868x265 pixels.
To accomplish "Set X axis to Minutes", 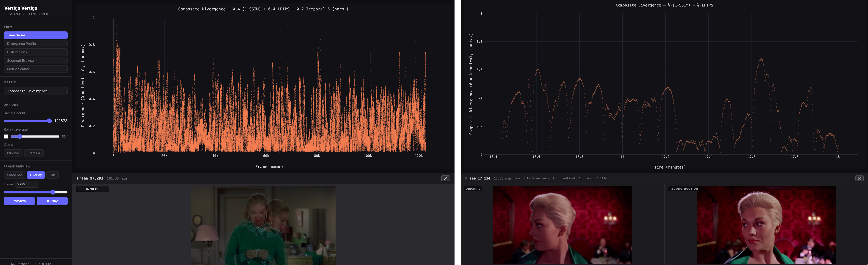I will pos(13,153).
